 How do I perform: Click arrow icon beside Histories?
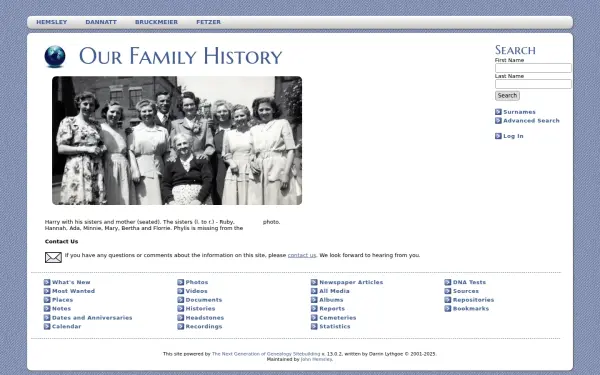pyautogui.click(x=181, y=309)
